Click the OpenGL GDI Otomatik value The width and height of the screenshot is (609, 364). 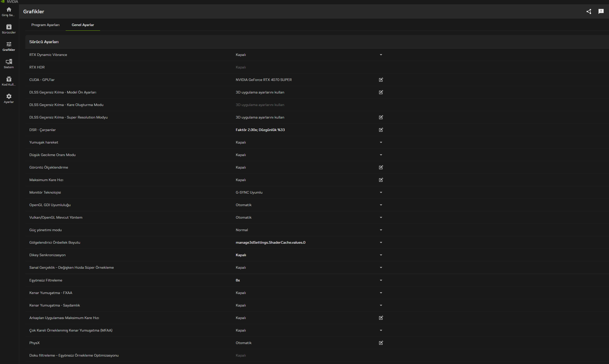pos(243,205)
